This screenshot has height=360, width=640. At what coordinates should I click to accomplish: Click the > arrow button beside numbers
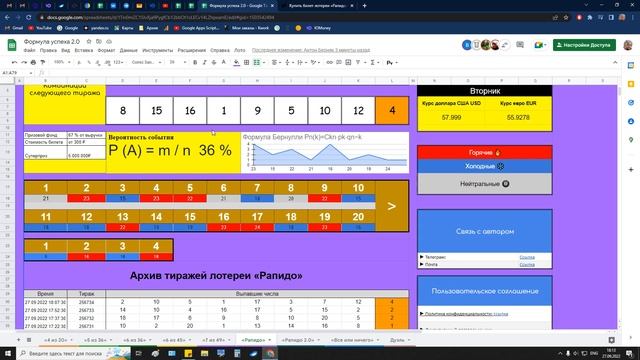391,206
